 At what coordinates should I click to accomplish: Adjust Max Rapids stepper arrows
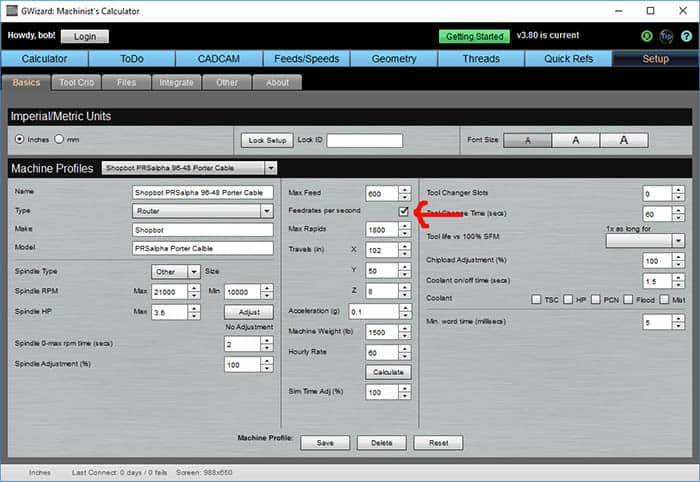tap(405, 229)
